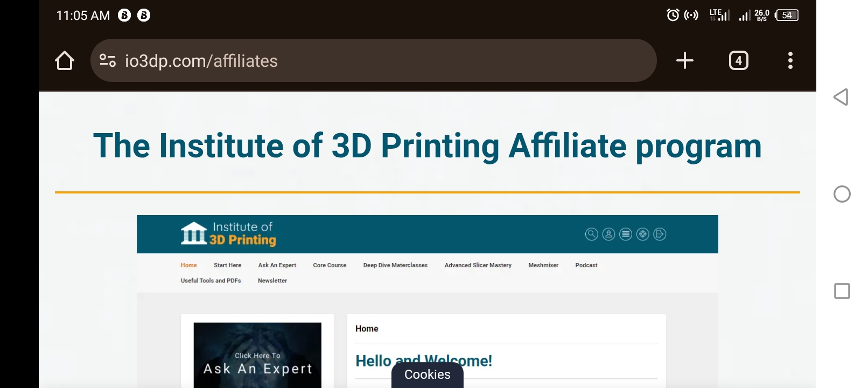This screenshot has width=868, height=388.
Task: Click the list menu icon in site header
Action: pyautogui.click(x=625, y=234)
